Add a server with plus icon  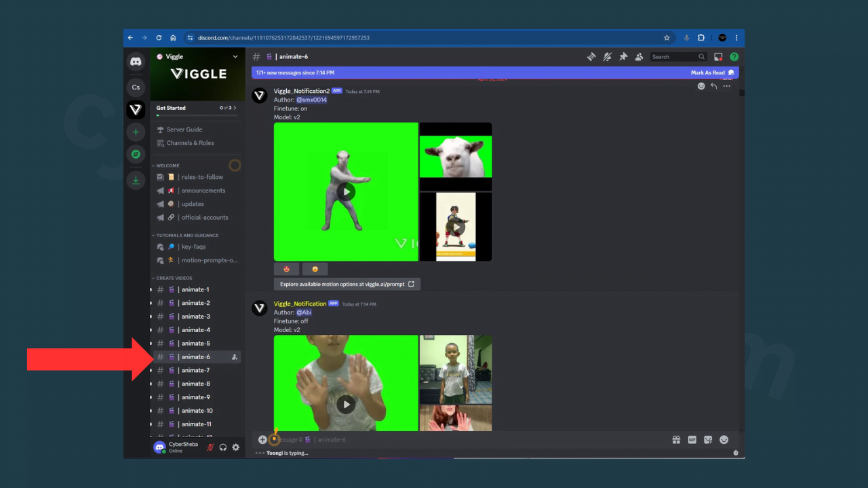(x=136, y=132)
